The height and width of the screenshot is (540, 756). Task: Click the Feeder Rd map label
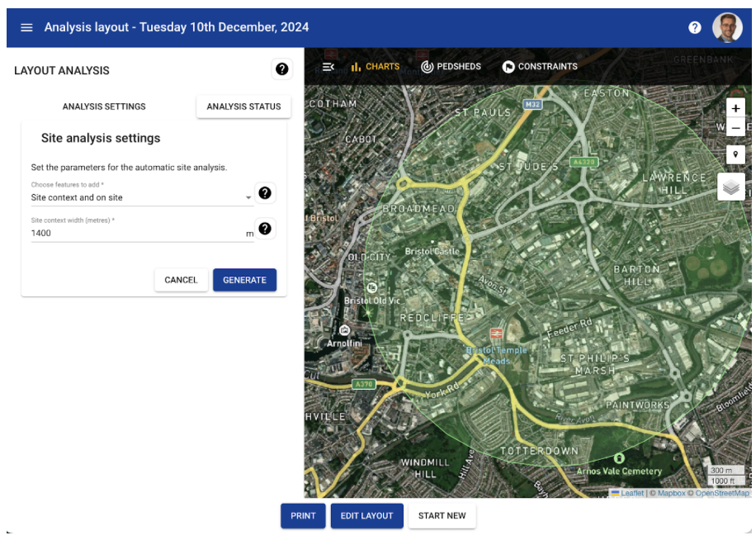(569, 328)
